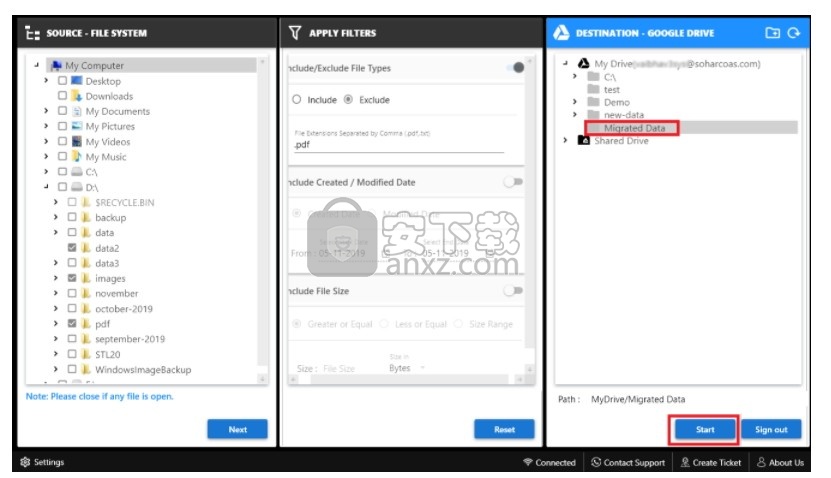The width and height of the screenshot is (831, 478).
Task: Click the Contact Support phone icon
Action: (596, 462)
